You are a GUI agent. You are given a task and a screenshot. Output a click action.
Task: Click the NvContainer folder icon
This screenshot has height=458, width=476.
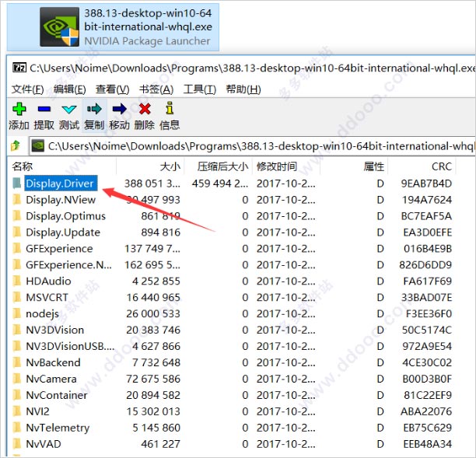pyautogui.click(x=17, y=395)
